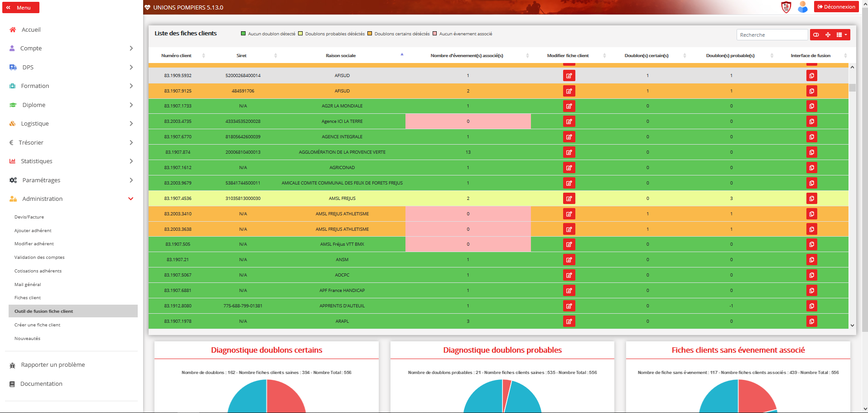
Task: Open fusion interface for 83.1909.5932 AFISUD
Action: [811, 76]
